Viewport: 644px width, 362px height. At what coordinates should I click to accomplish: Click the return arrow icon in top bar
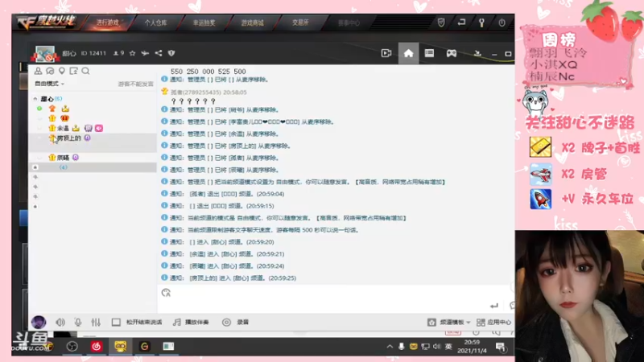tap(461, 23)
